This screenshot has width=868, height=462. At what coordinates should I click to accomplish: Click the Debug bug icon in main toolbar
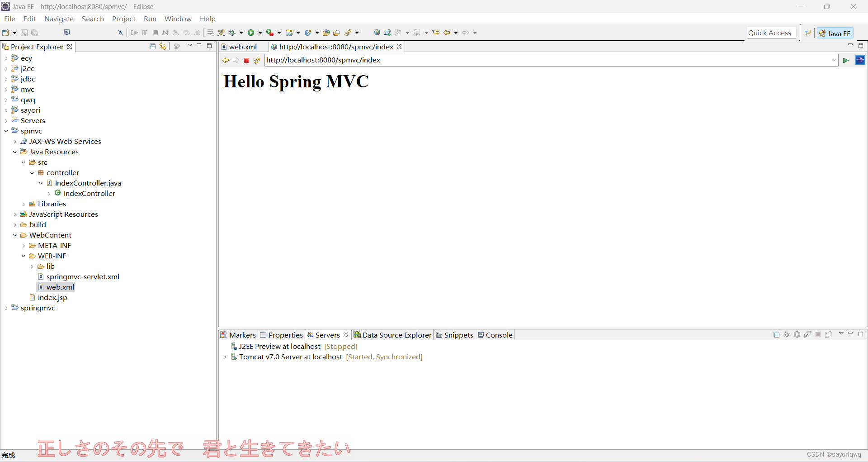click(232, 33)
